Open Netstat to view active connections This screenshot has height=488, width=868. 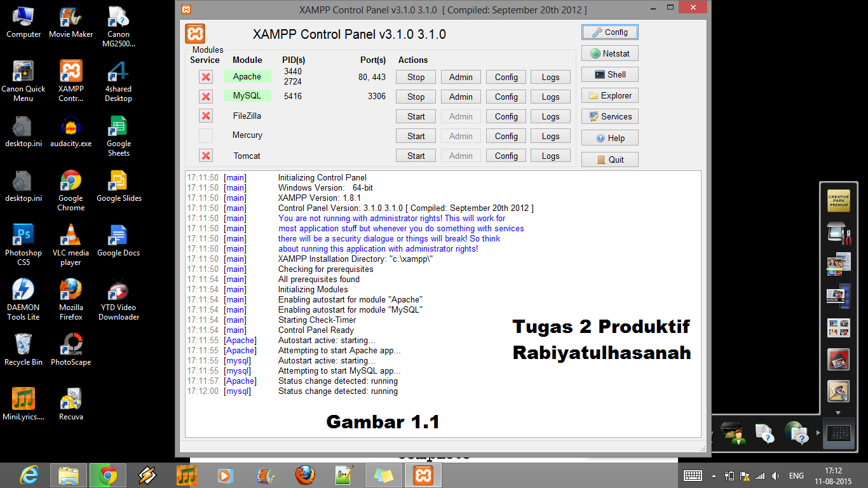tap(608, 53)
